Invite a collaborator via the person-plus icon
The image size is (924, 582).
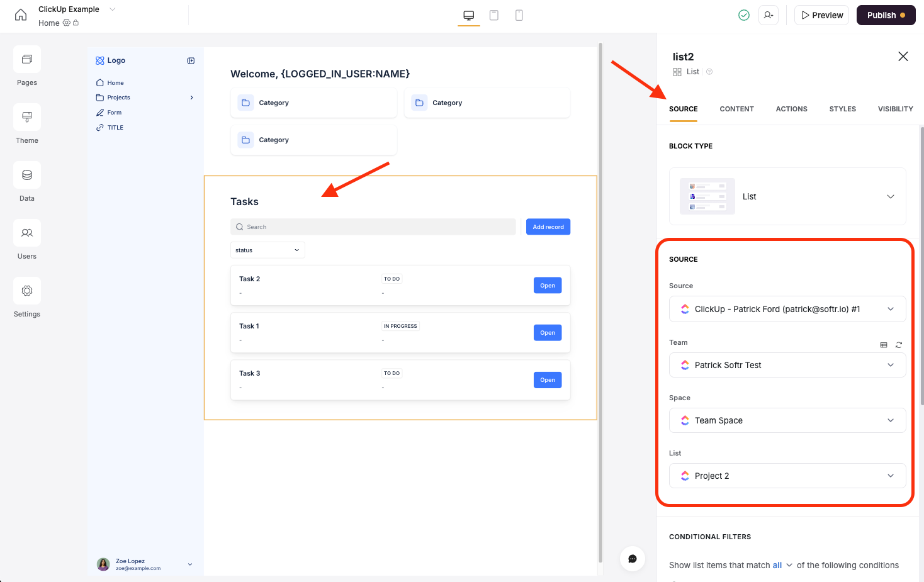click(x=768, y=14)
